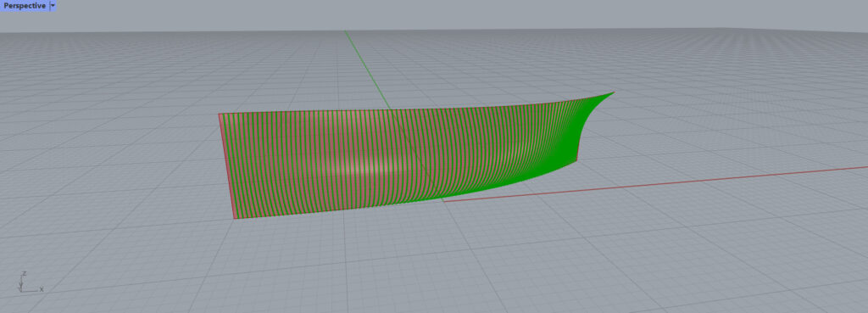Click the x label on axes icon
This screenshot has width=868, height=313.
(x=42, y=289)
